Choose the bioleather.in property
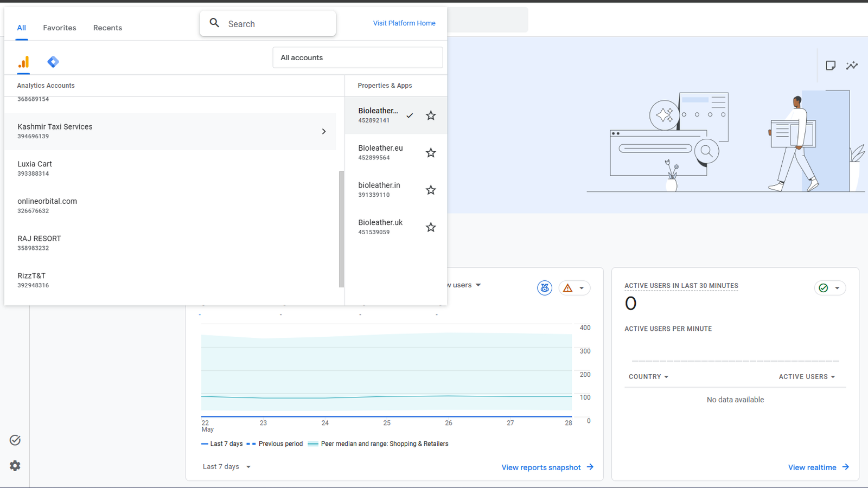Screen dimensions: 868x488 pos(379,190)
